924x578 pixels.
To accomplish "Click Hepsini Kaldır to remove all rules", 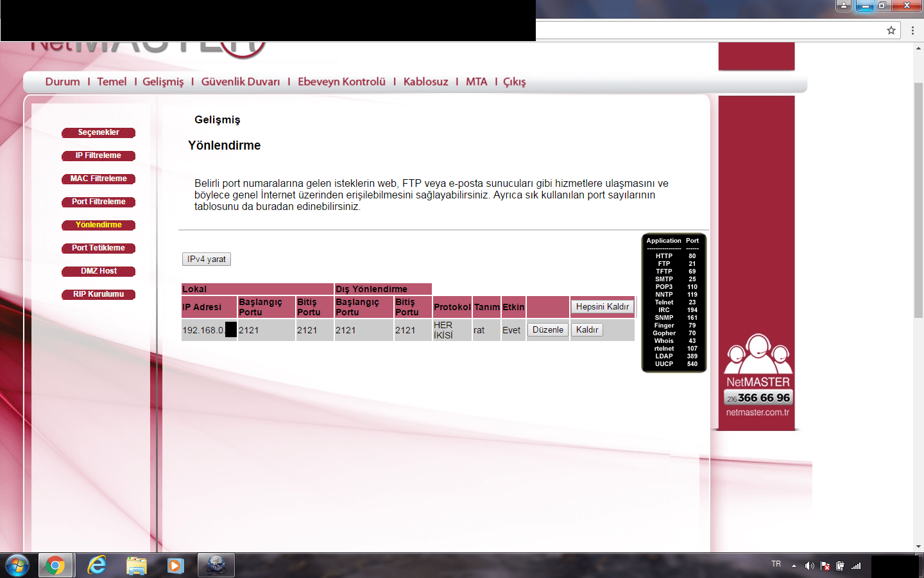I will [x=603, y=306].
